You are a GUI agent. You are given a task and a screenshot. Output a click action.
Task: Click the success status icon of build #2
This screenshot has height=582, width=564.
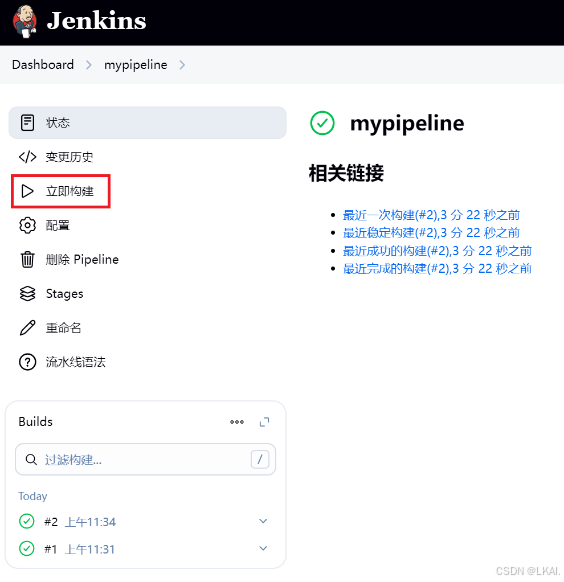pyautogui.click(x=27, y=521)
